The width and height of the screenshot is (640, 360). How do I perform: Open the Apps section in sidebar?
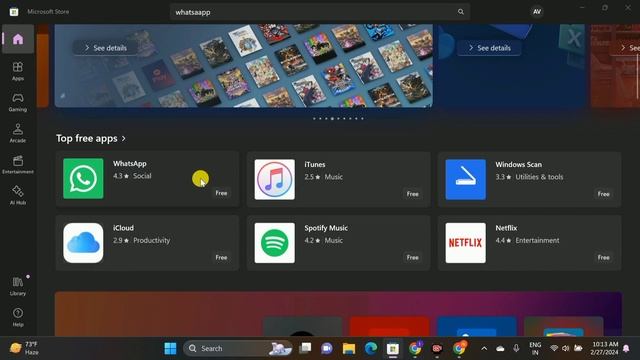coord(18,71)
